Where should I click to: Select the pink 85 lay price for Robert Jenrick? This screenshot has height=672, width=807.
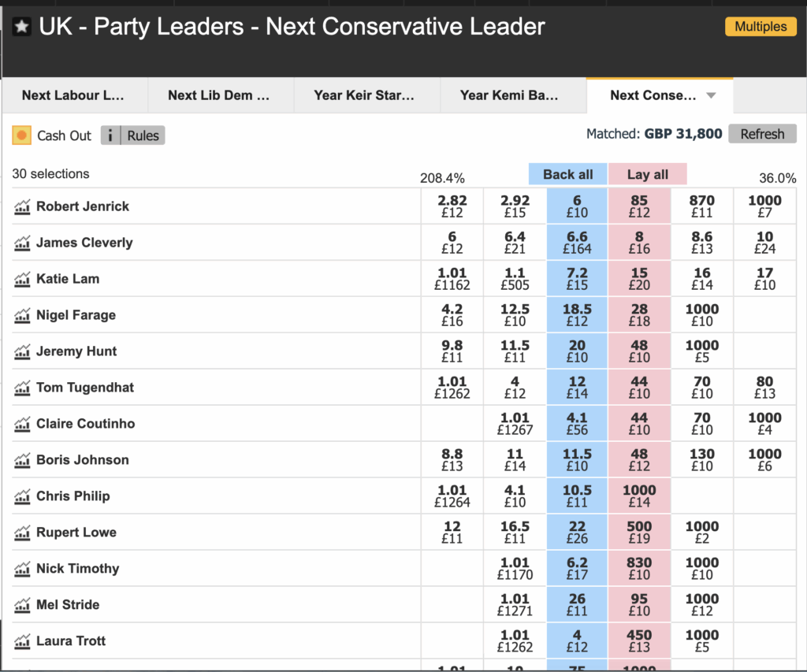click(x=639, y=206)
